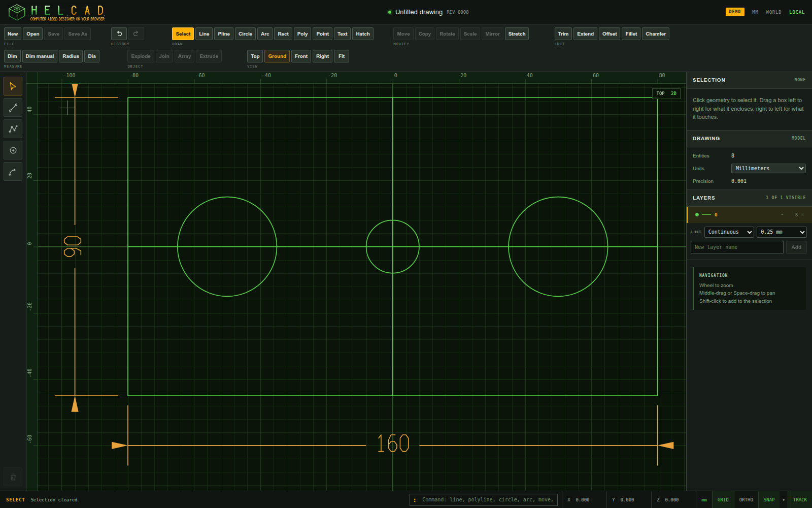Click the HELCAD cube logo
The width and height of the screenshot is (812, 508).
click(17, 12)
